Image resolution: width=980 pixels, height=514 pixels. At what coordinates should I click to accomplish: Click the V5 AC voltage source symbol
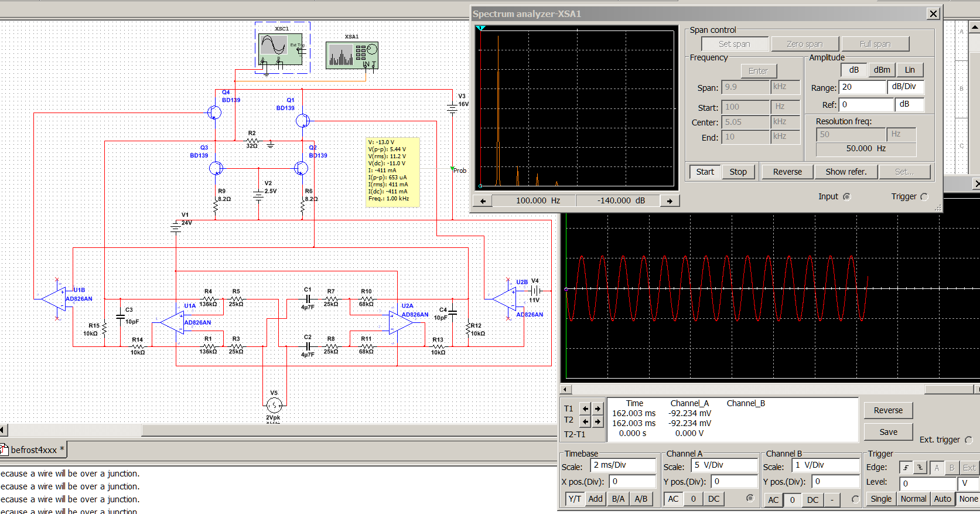(274, 405)
